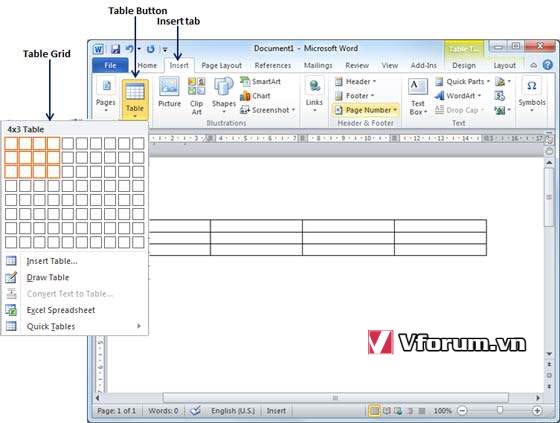Open the Screenshot dropdown

[x=268, y=110]
